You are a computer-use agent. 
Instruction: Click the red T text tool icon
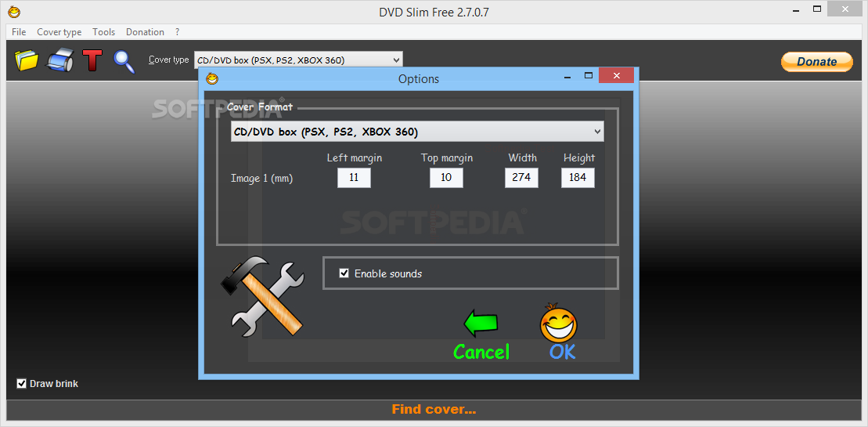point(92,60)
